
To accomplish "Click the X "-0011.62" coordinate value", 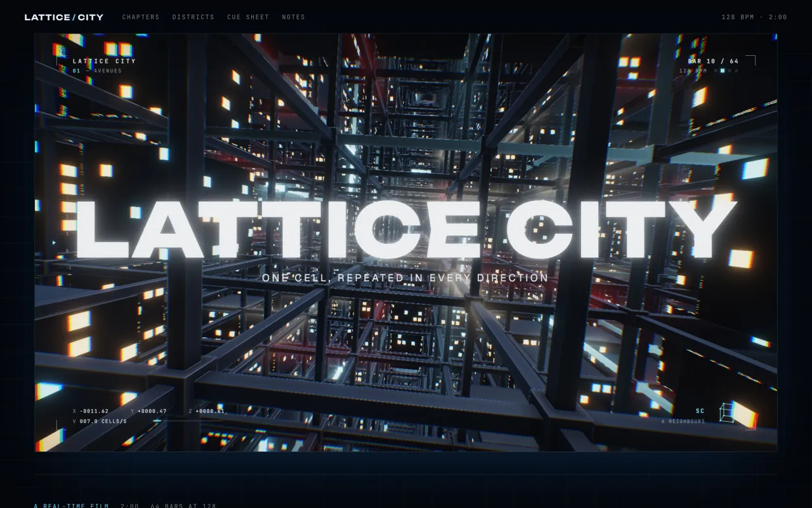I will pos(94,411).
